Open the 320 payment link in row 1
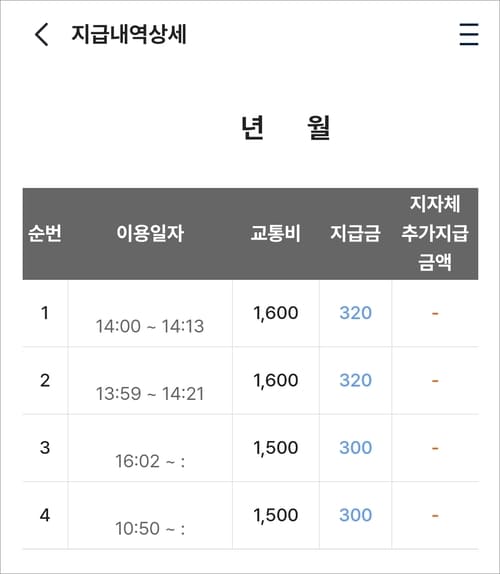Viewport: 500px width, 574px height. coord(355,313)
